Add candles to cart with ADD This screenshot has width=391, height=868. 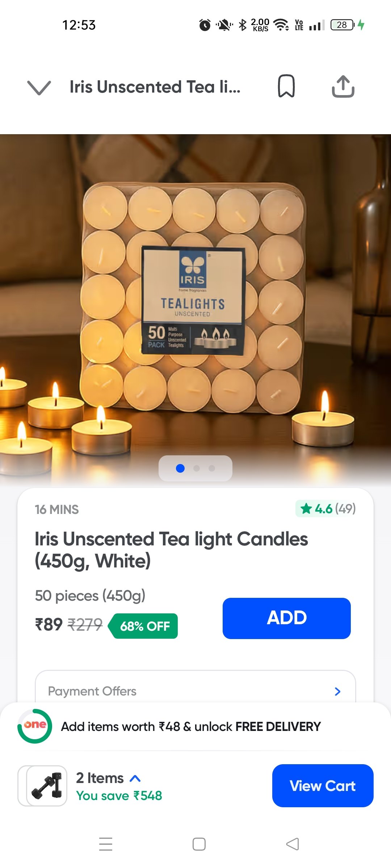[x=287, y=618]
